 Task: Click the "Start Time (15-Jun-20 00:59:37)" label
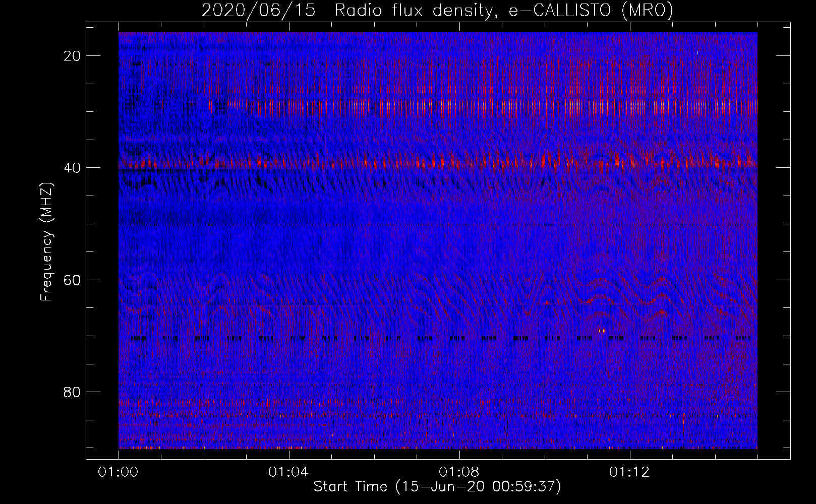click(437, 487)
